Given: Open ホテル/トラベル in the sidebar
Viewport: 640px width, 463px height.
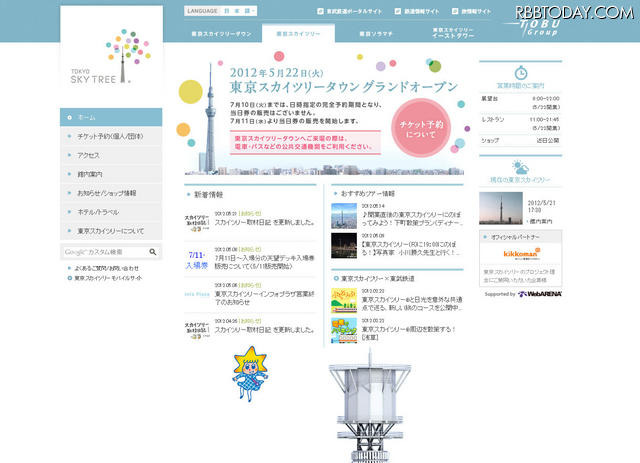Looking at the screenshot, I should (111, 212).
